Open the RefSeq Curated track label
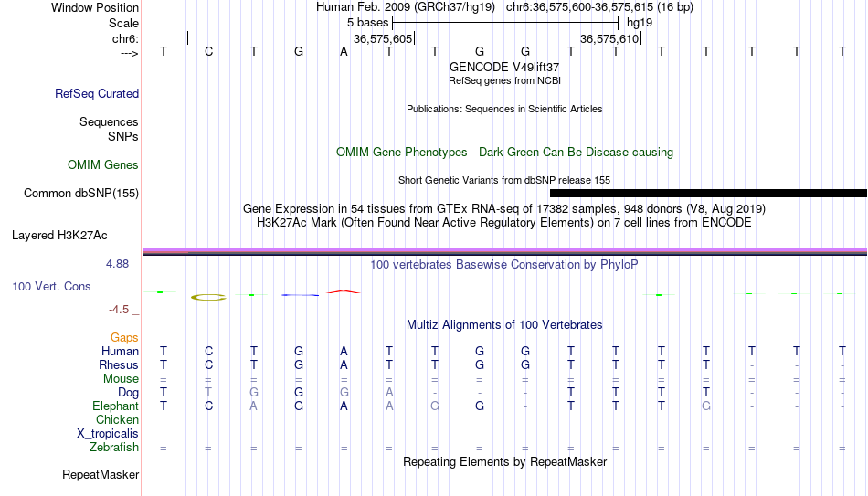The image size is (868, 496). (97, 93)
